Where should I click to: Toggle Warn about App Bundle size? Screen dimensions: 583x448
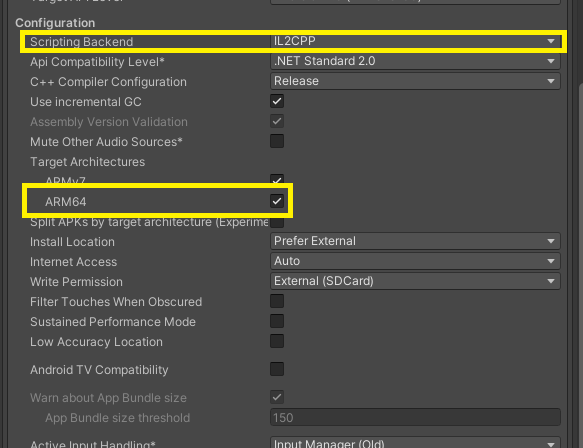tap(277, 397)
